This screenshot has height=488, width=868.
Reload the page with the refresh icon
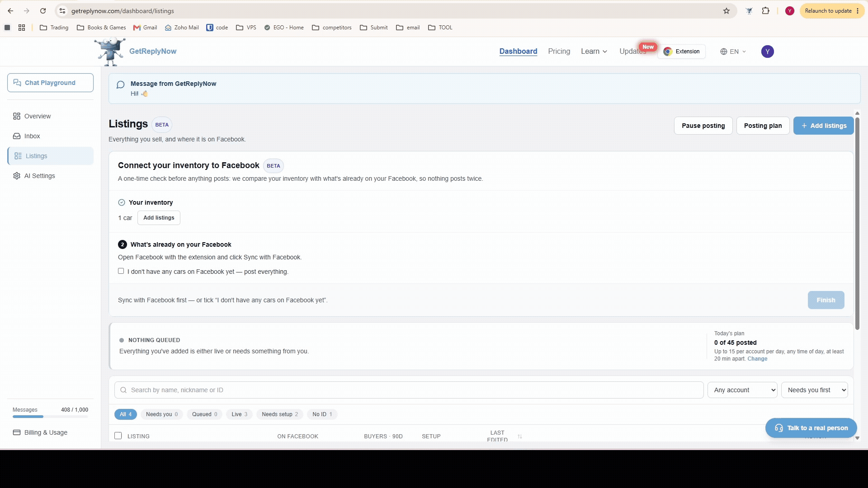click(x=43, y=11)
